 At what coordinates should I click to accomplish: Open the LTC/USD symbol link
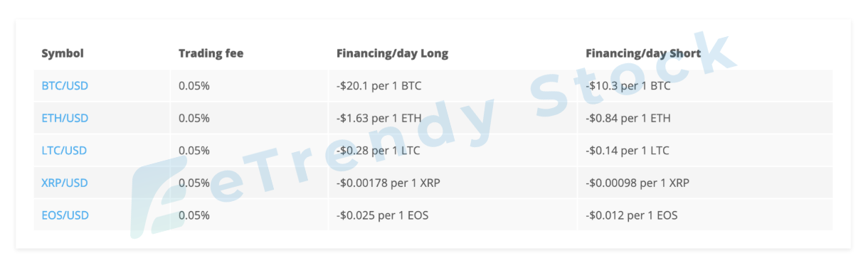64,151
